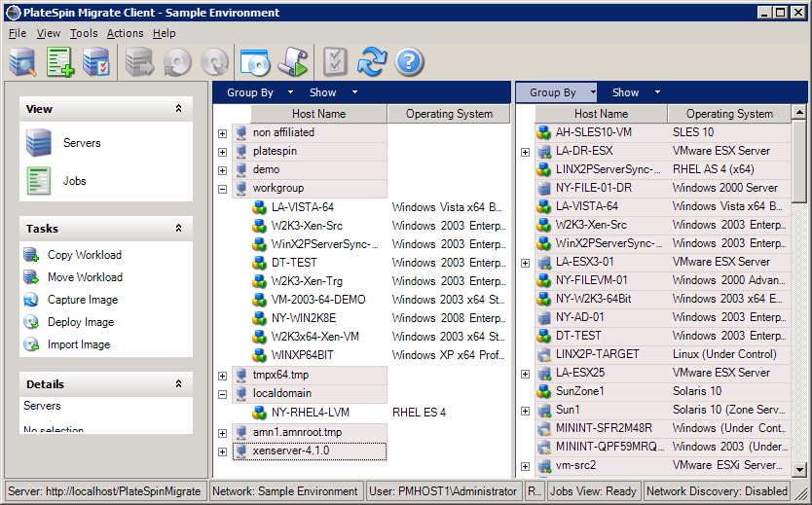Image resolution: width=812 pixels, height=505 pixels.
Task: Click the refresh arrows toolbar icon
Action: pyautogui.click(x=372, y=62)
